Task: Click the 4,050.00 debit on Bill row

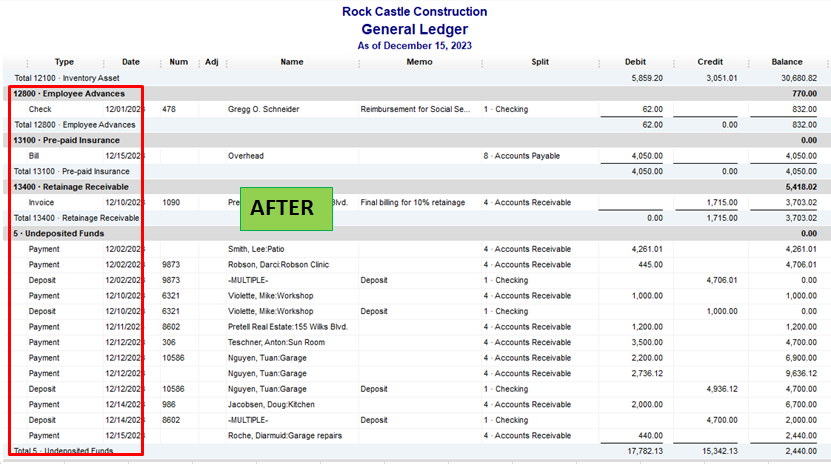Action: coord(647,156)
